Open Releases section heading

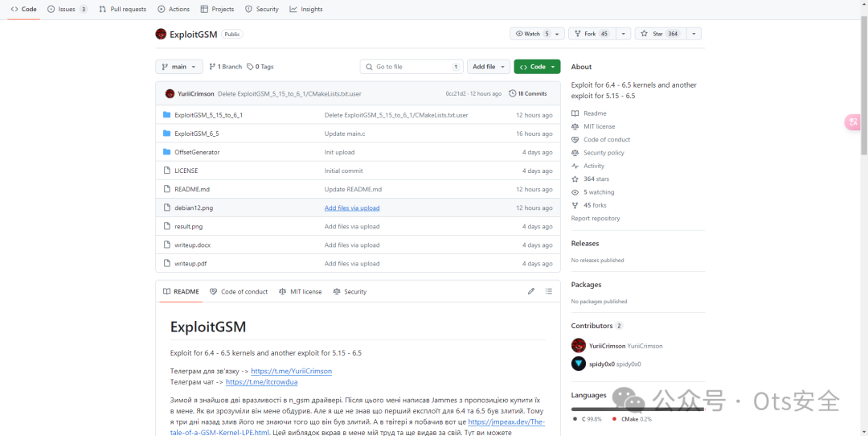pos(585,243)
